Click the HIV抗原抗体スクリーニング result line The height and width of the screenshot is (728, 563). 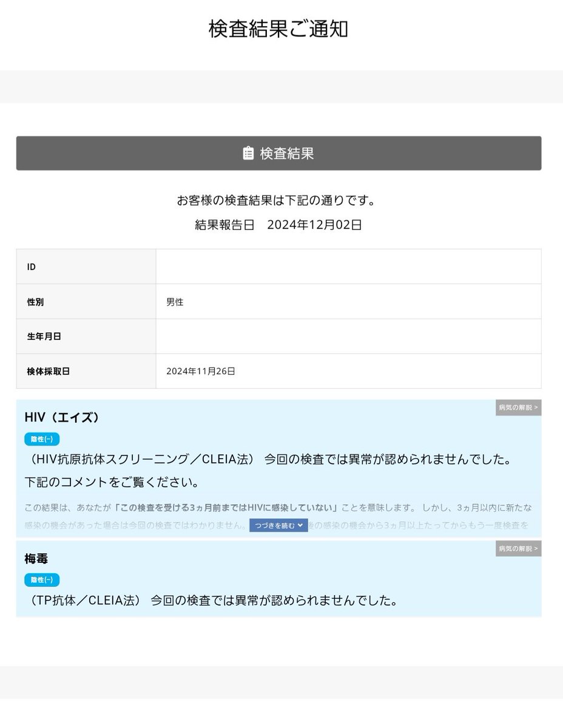[x=271, y=460]
